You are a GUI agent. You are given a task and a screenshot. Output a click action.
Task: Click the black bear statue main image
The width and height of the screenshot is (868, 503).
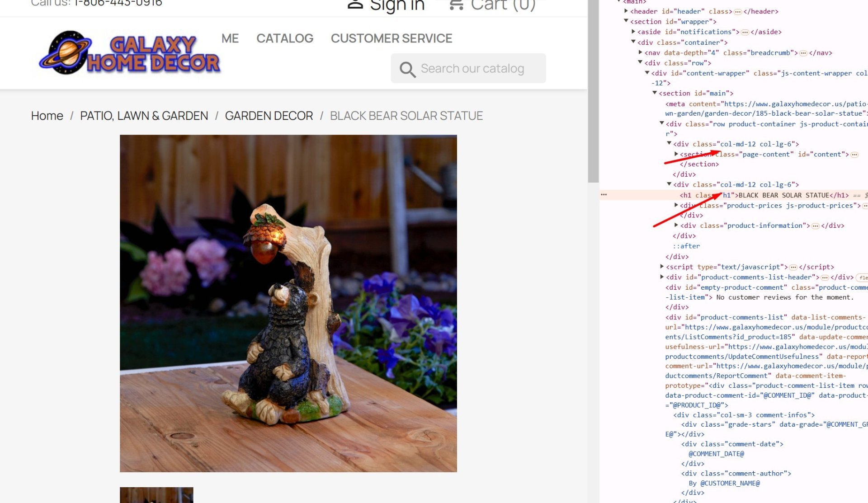(288, 303)
